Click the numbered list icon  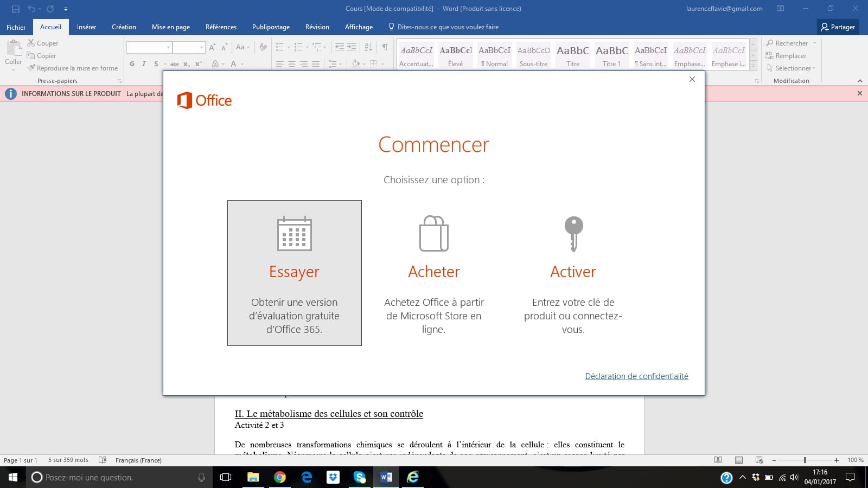tap(298, 48)
